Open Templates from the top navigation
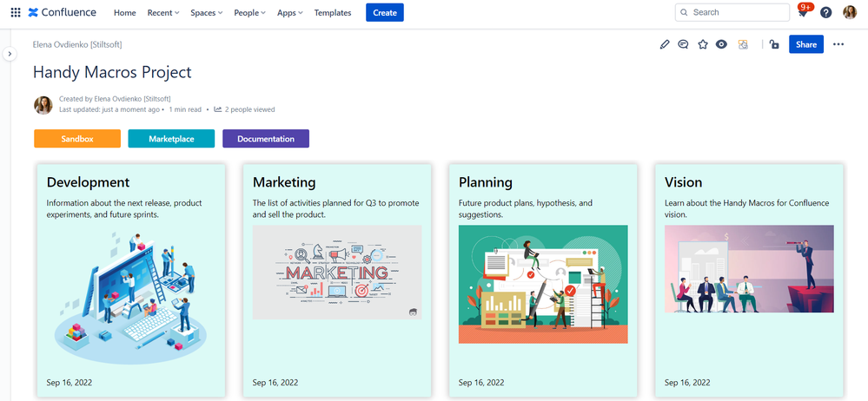Viewport: 868px width, 401px height. pyautogui.click(x=333, y=13)
